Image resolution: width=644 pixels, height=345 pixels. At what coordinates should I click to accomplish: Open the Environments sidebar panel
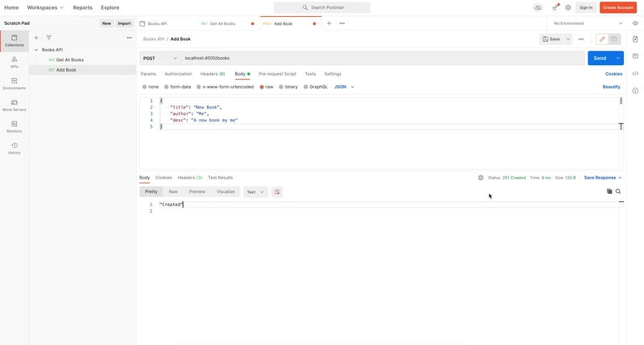[x=14, y=84]
